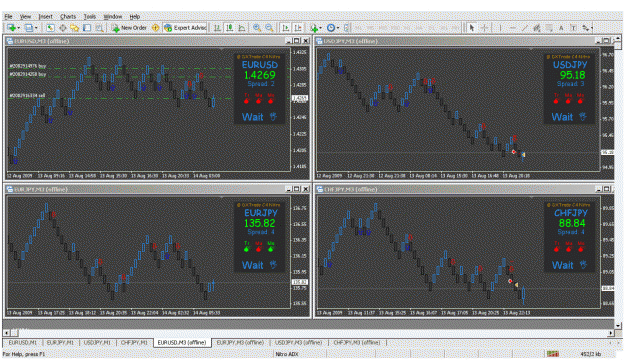Click Wait label in EURUSD panel
This screenshot has height=360, width=625.
point(253,117)
